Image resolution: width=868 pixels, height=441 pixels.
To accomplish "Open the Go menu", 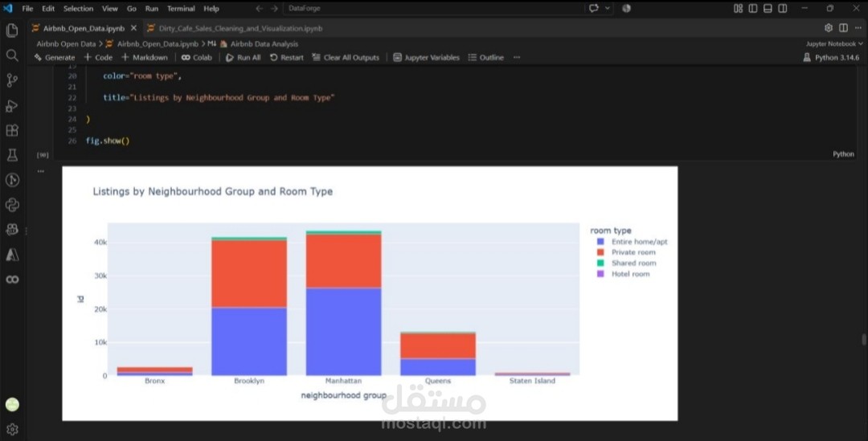I will [131, 8].
